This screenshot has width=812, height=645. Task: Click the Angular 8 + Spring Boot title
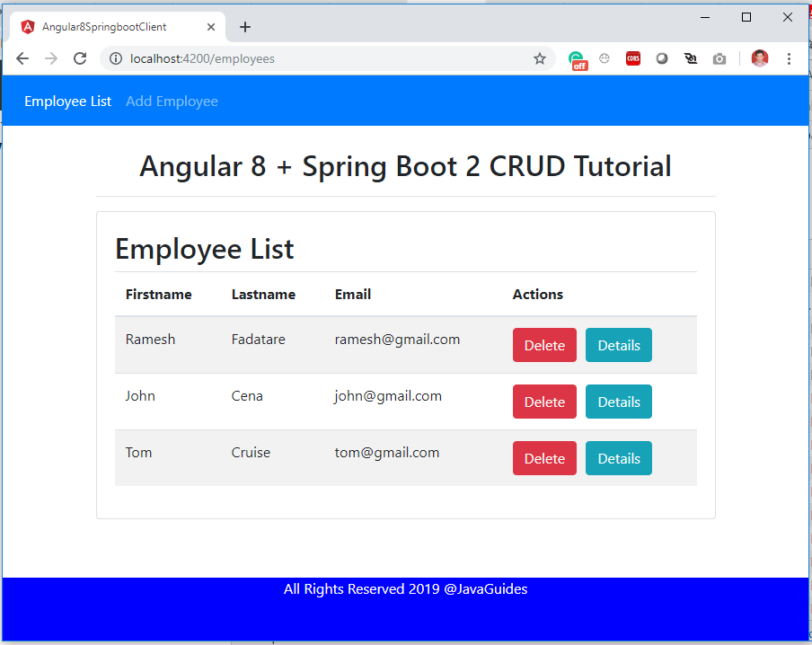pyautogui.click(x=405, y=167)
